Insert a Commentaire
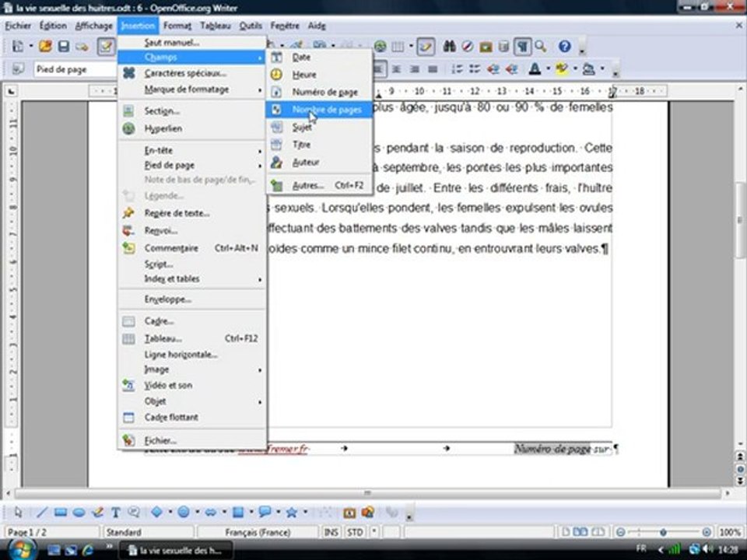This screenshot has width=747, height=560. point(191,248)
